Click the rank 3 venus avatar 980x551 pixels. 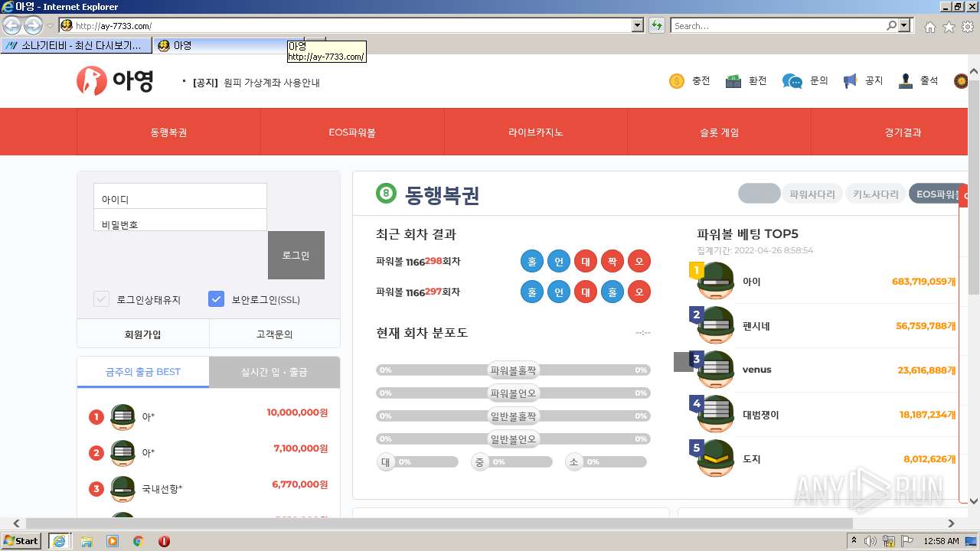coord(716,370)
